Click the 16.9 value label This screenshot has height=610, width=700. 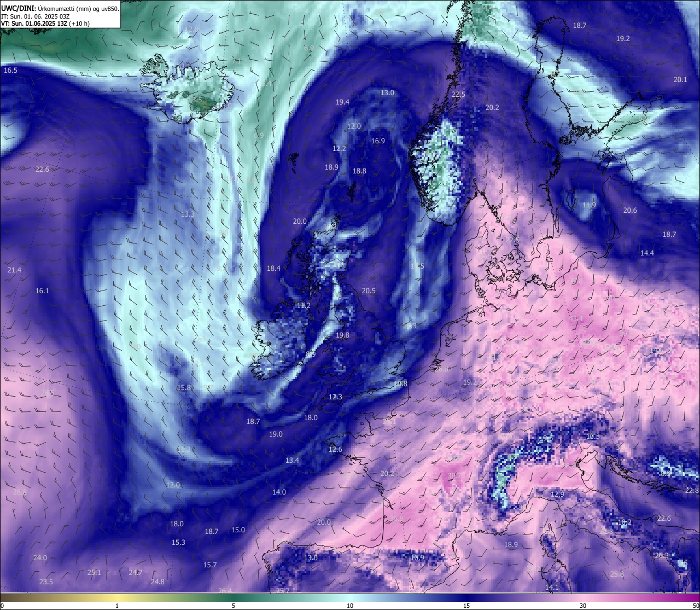378,141
